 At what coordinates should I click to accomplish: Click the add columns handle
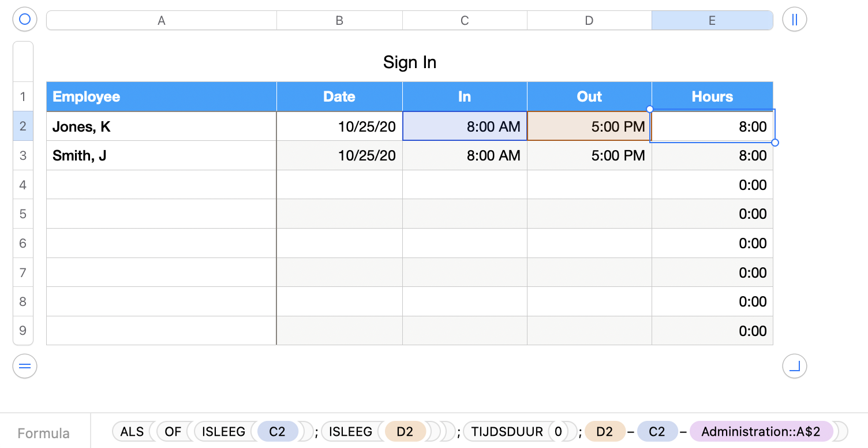pyautogui.click(x=794, y=20)
